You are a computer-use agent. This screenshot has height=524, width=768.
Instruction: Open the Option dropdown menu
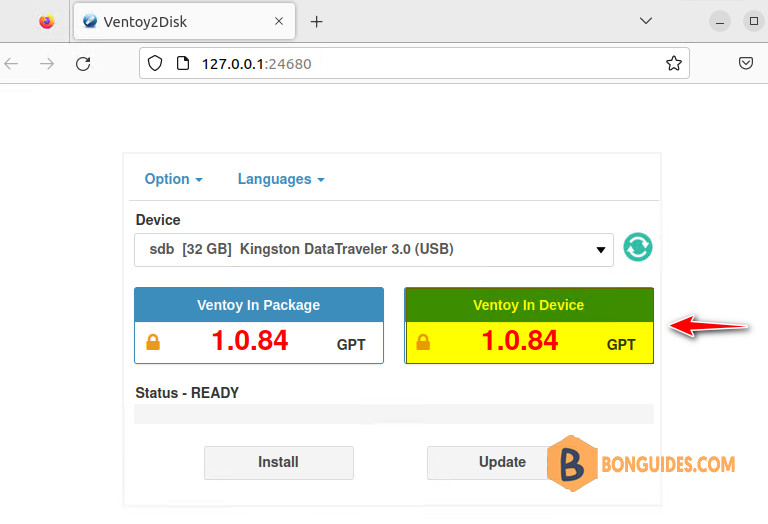point(173,179)
